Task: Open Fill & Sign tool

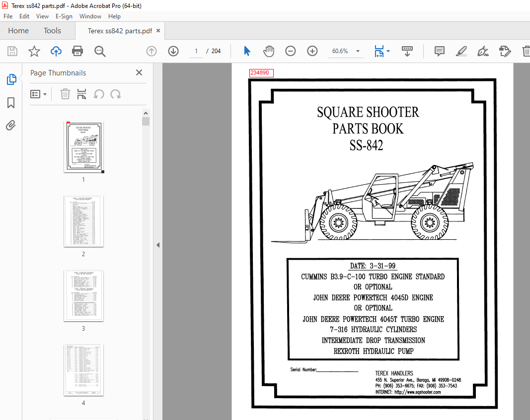Action: click(x=483, y=51)
